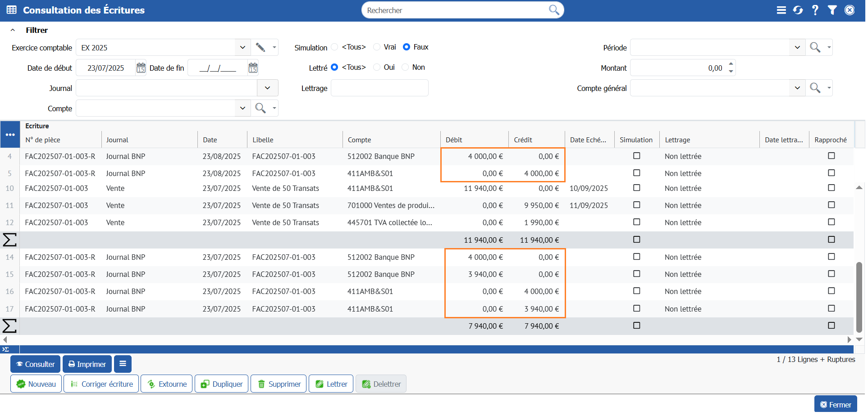This screenshot has width=868, height=416.
Task: Click the Libelle column header
Action: (263, 140)
